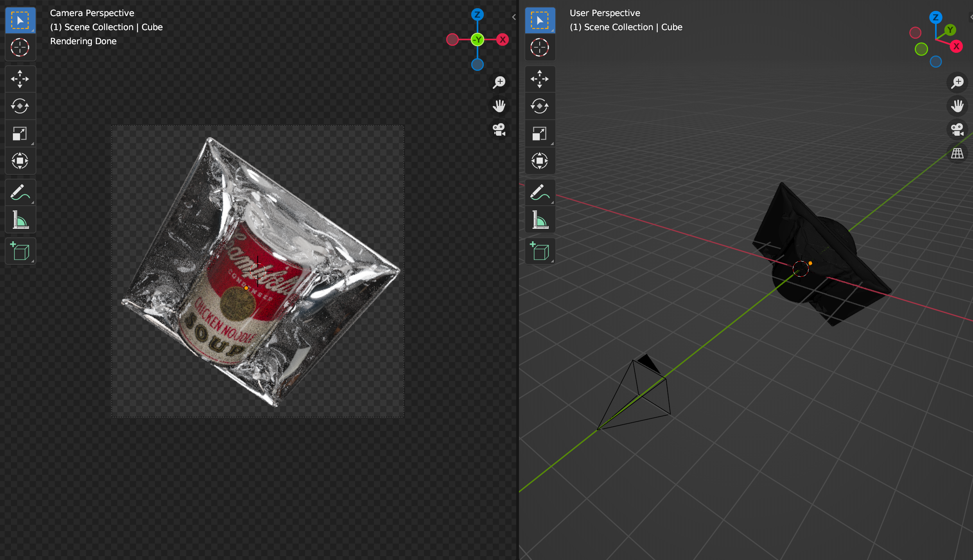973x560 pixels.
Task: Click pan hand button in left viewport
Action: [x=499, y=106]
